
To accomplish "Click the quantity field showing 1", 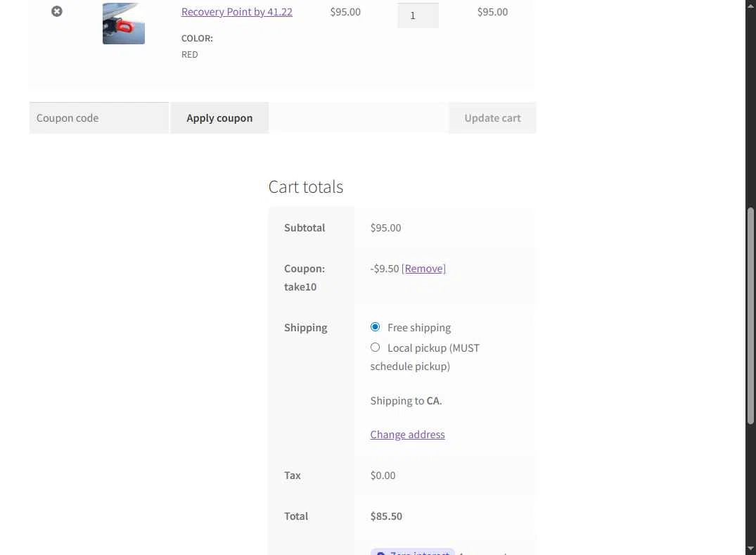I will point(418,15).
